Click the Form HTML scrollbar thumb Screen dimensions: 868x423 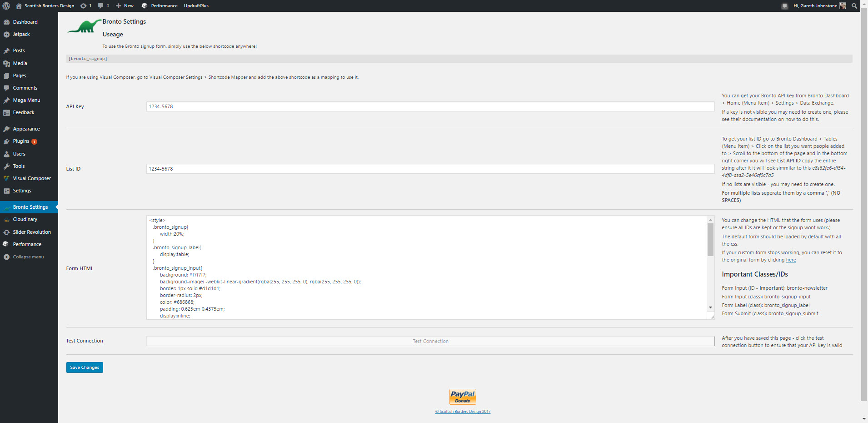point(710,240)
